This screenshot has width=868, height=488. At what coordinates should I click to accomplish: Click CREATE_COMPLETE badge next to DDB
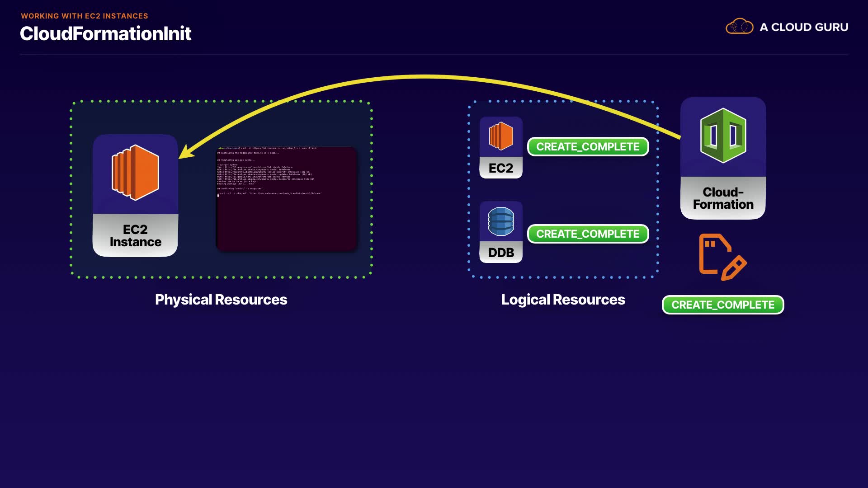coord(588,234)
